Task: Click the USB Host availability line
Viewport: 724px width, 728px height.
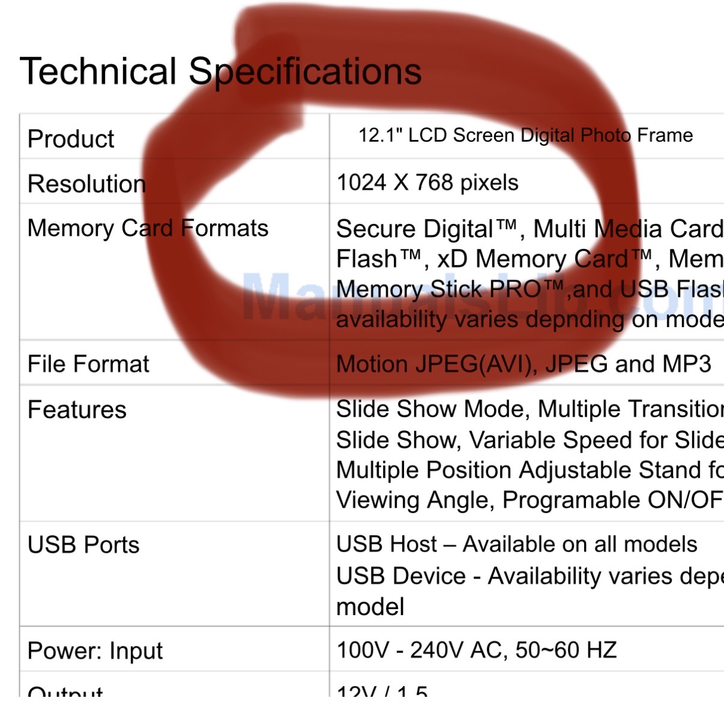Action: coord(517,544)
